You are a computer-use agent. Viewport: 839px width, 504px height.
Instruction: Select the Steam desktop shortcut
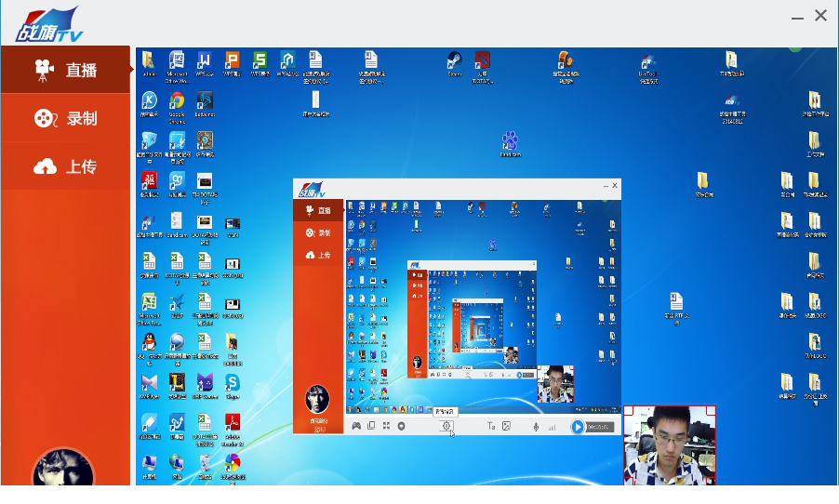pyautogui.click(x=454, y=63)
